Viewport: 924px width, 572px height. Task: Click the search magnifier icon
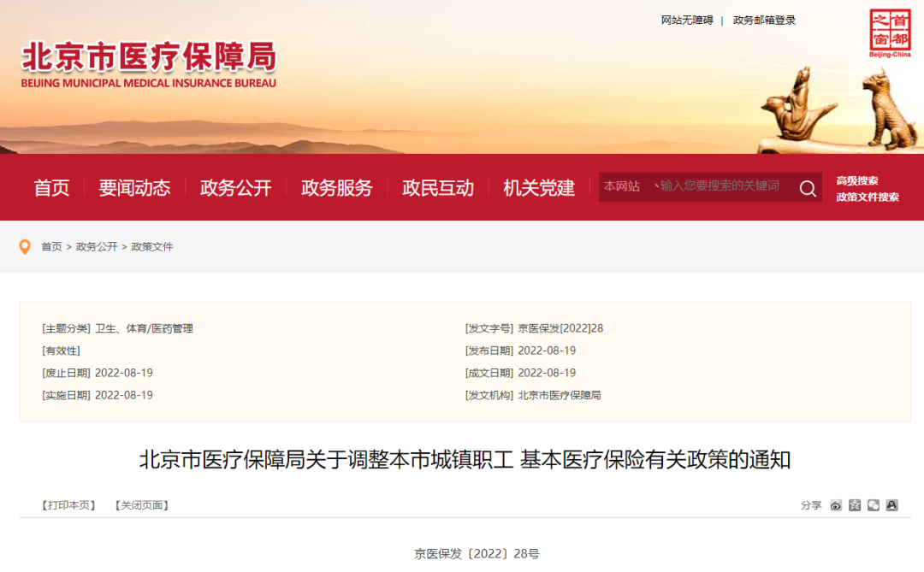808,188
